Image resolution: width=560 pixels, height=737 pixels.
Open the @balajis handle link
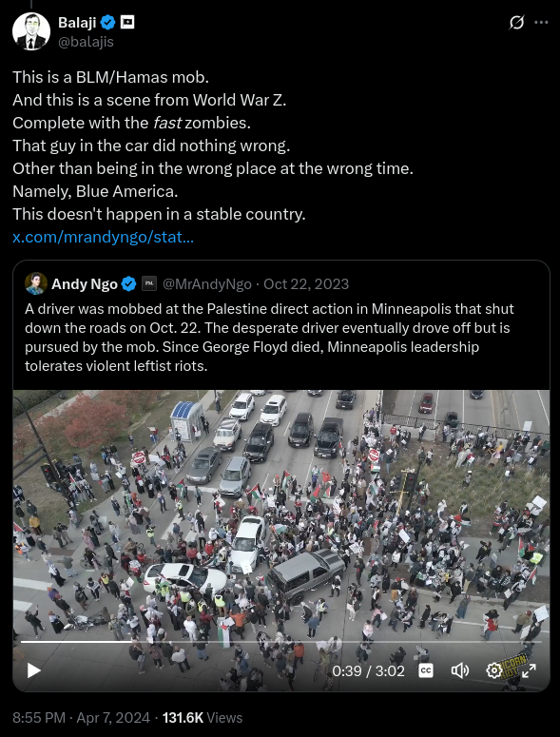click(x=86, y=42)
